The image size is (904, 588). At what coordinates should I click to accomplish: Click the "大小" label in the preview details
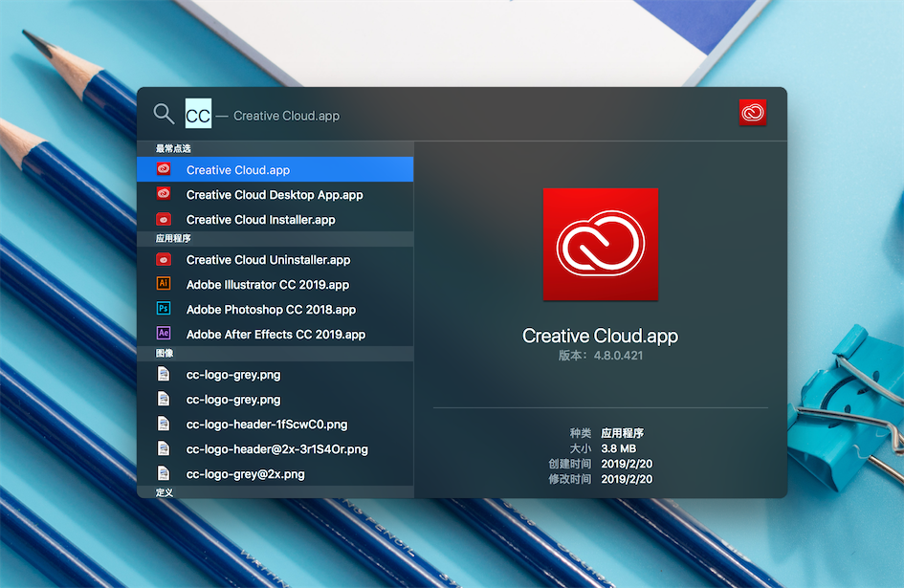pyautogui.click(x=581, y=448)
